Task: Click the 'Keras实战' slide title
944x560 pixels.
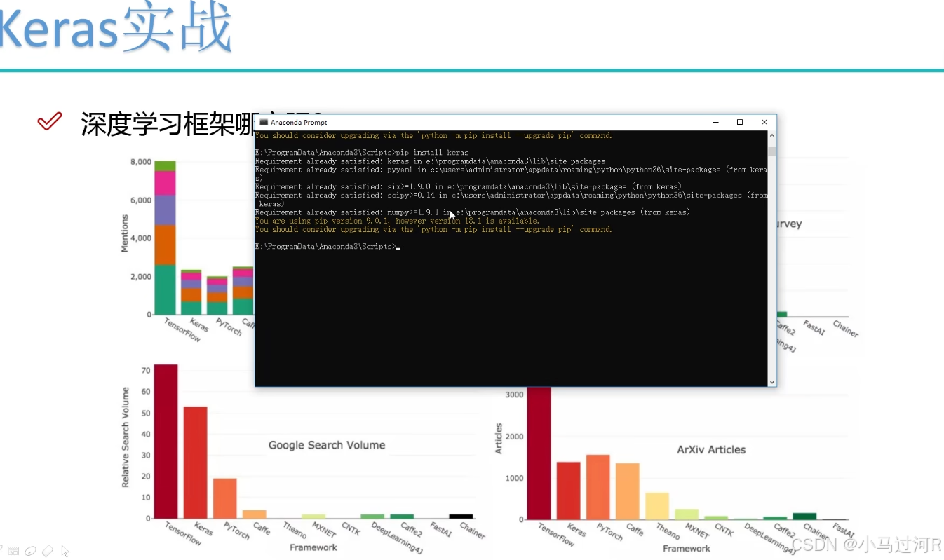Action: [114, 29]
